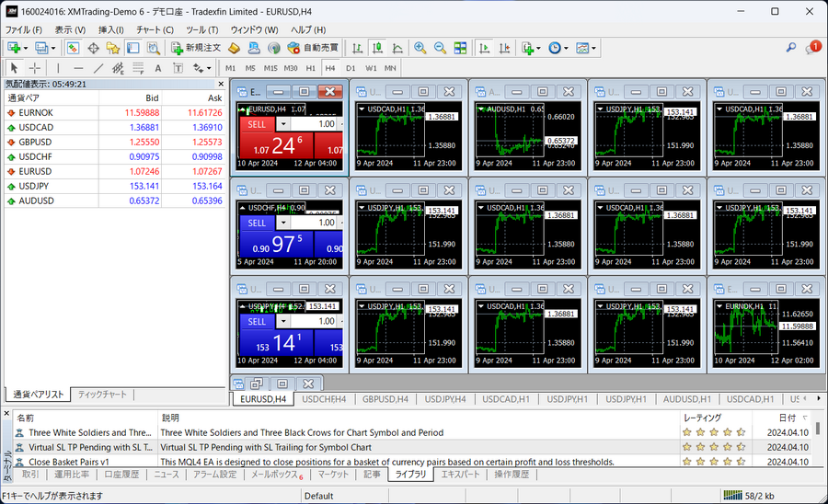This screenshot has height=504, width=828.
Task: Open the virtual hosting cloud icon
Action: pos(254,48)
